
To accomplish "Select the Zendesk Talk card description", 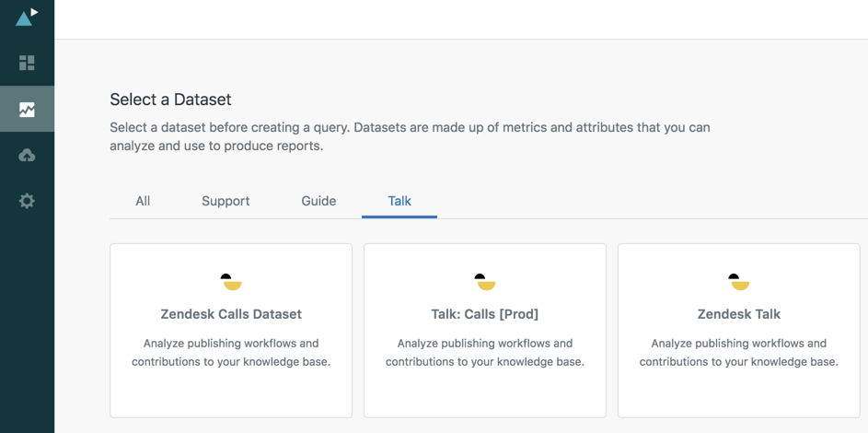I will (738, 353).
